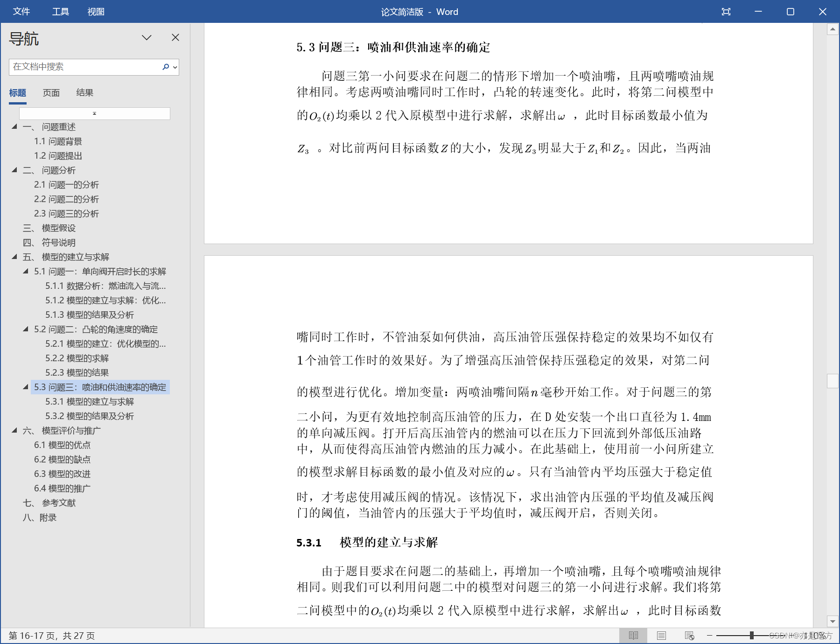Go to heading 5.3.1 模型的建立与求解

[90, 402]
